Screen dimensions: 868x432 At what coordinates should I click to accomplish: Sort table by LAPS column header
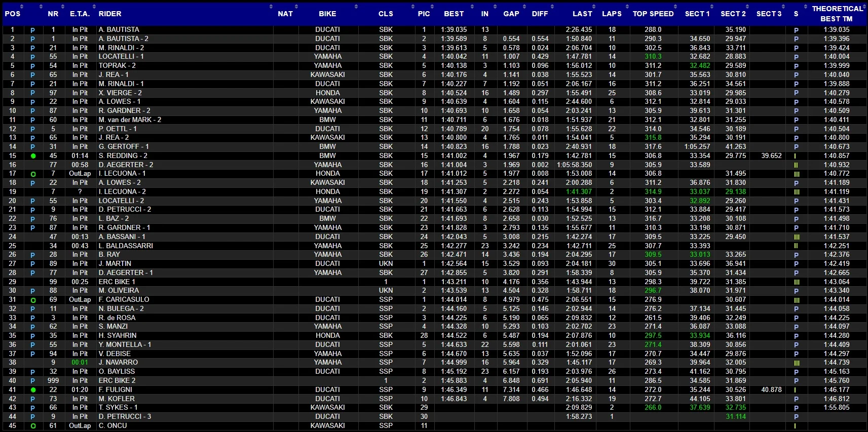[x=612, y=14]
